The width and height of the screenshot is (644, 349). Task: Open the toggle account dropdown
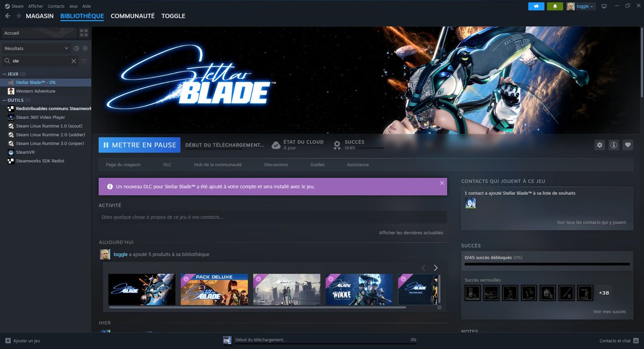(581, 6)
